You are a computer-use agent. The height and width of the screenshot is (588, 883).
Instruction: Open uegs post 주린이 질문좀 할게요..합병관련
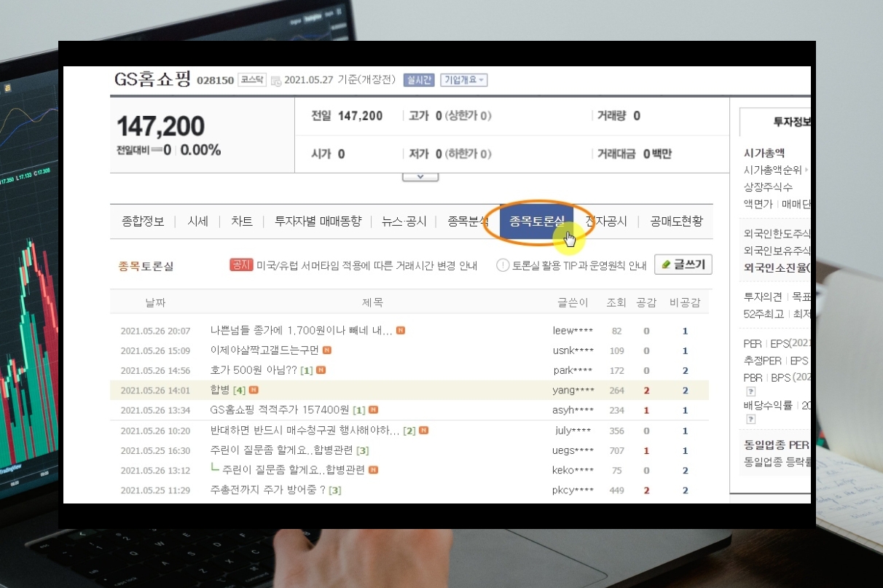point(283,450)
